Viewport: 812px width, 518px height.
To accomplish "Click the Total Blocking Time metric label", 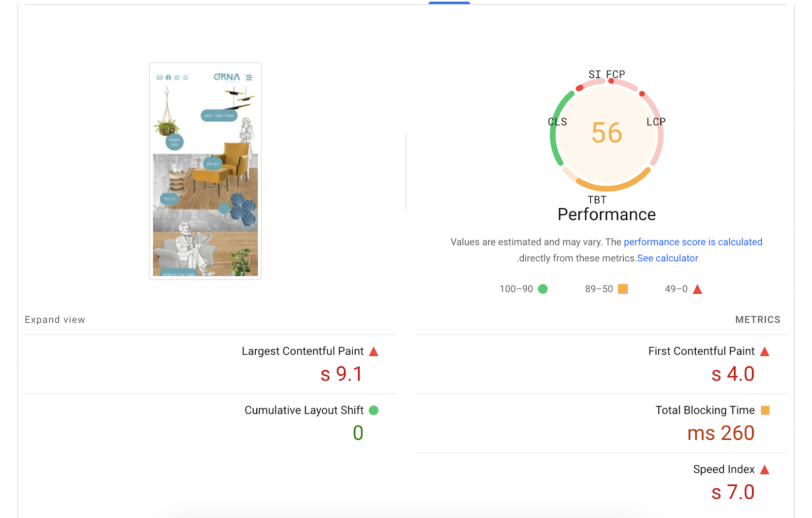I will point(705,410).
